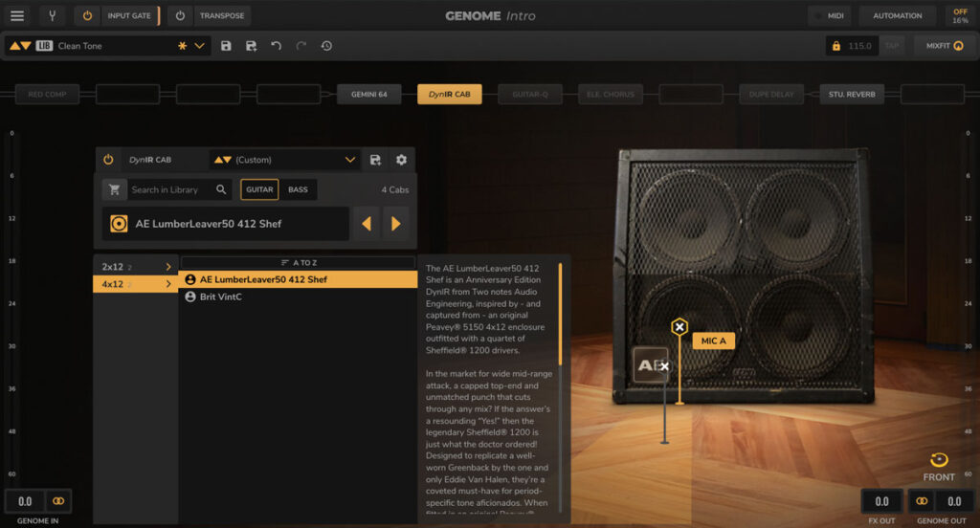Click the description panel scrollbar
The image size is (980, 528).
tap(560, 315)
